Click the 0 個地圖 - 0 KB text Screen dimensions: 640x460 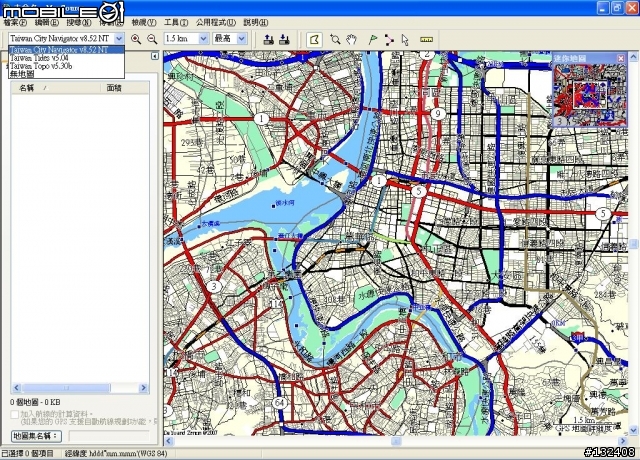click(36, 402)
